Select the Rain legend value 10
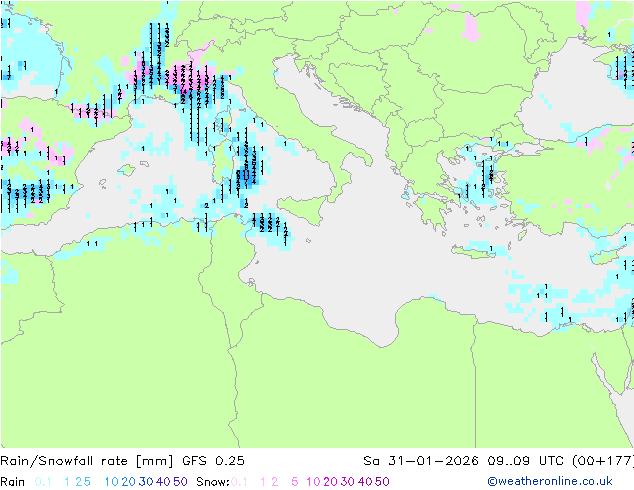The height and width of the screenshot is (490, 634). [x=112, y=482]
